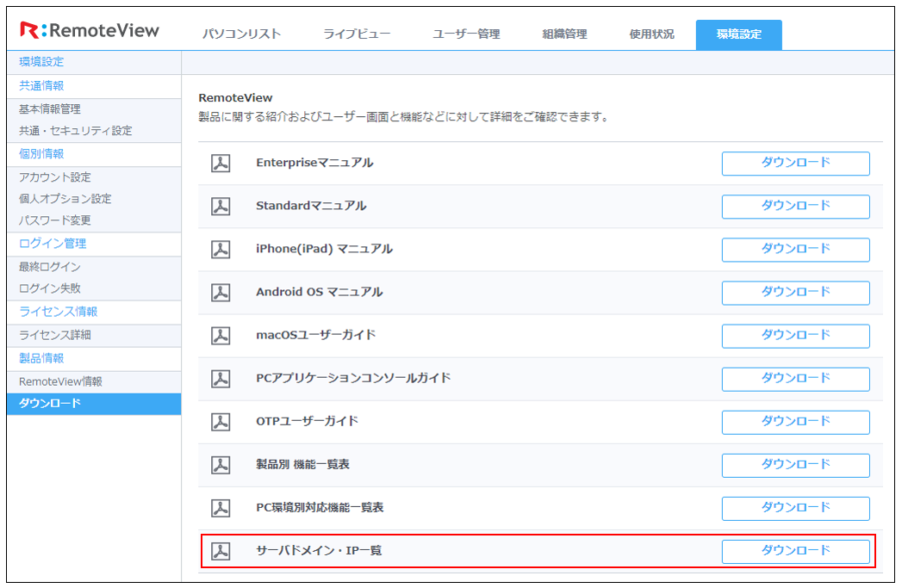Click the OTPユーザーガイド title text
The width and height of the screenshot is (902, 588).
click(308, 421)
